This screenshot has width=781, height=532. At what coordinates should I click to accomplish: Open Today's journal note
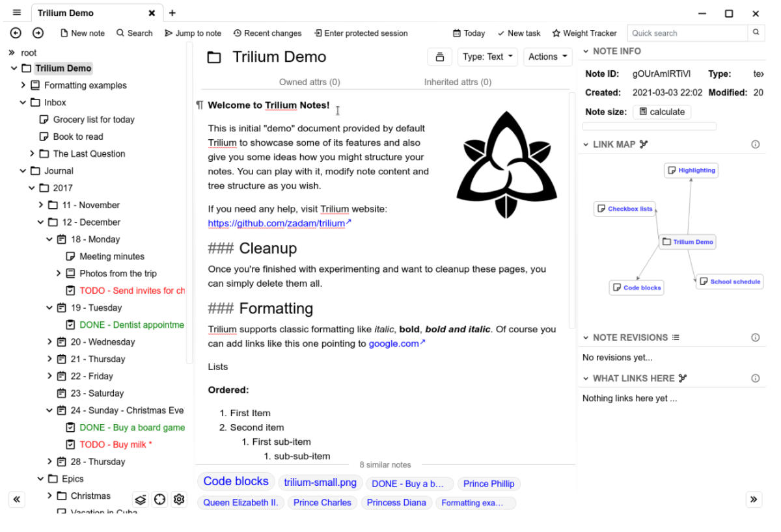point(469,33)
